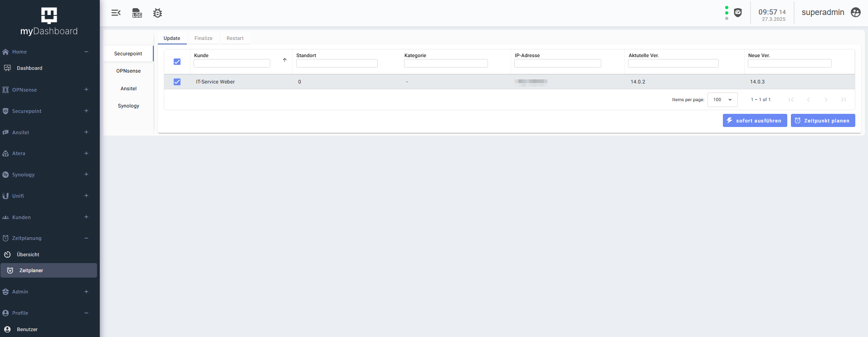
Task: Open Übersicht under Zeitplanung
Action: 28,254
